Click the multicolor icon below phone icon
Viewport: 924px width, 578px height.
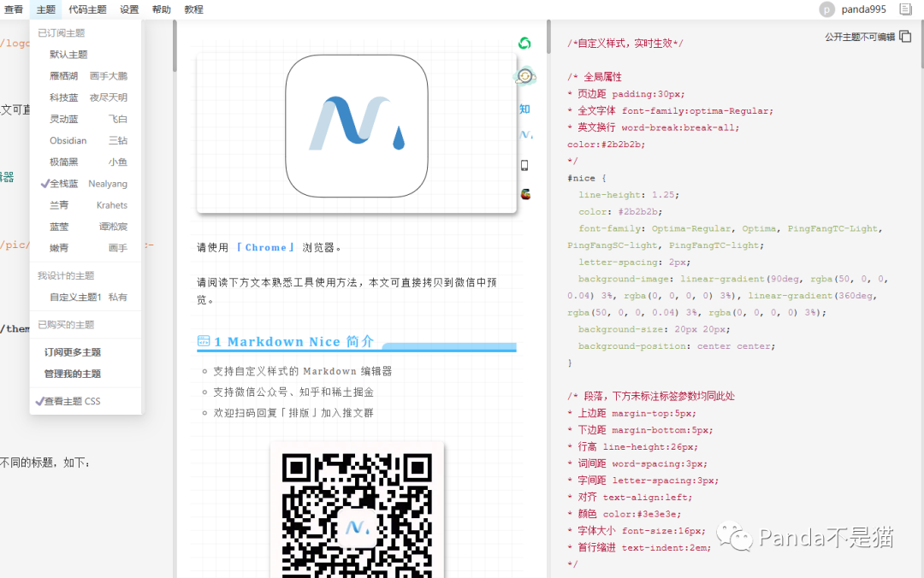525,194
